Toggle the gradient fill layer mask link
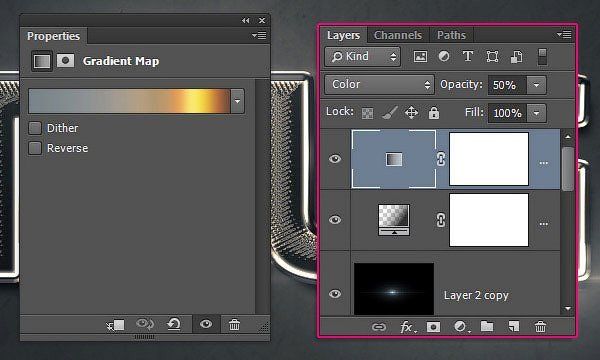 pyautogui.click(x=441, y=220)
